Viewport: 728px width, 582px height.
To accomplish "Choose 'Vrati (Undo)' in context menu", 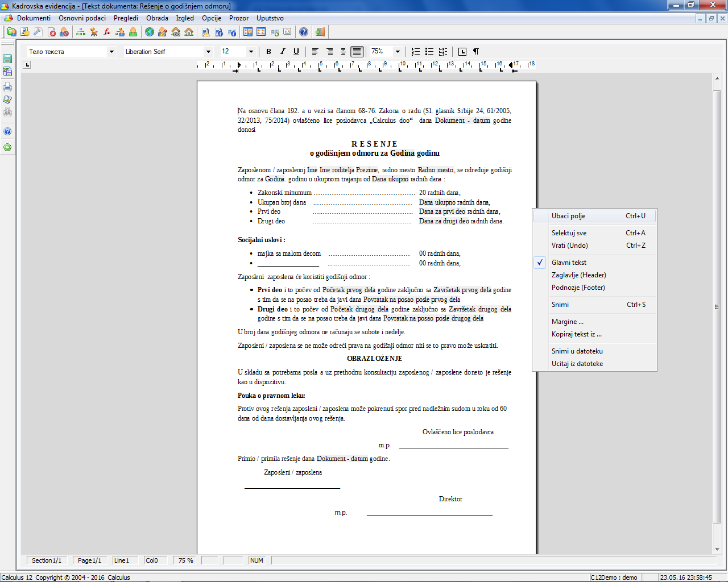I will (x=595, y=246).
